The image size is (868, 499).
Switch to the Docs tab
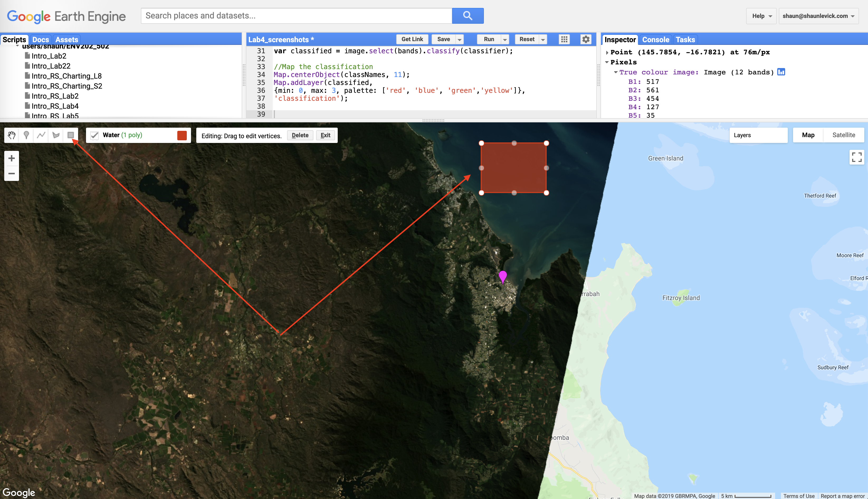[x=40, y=39]
